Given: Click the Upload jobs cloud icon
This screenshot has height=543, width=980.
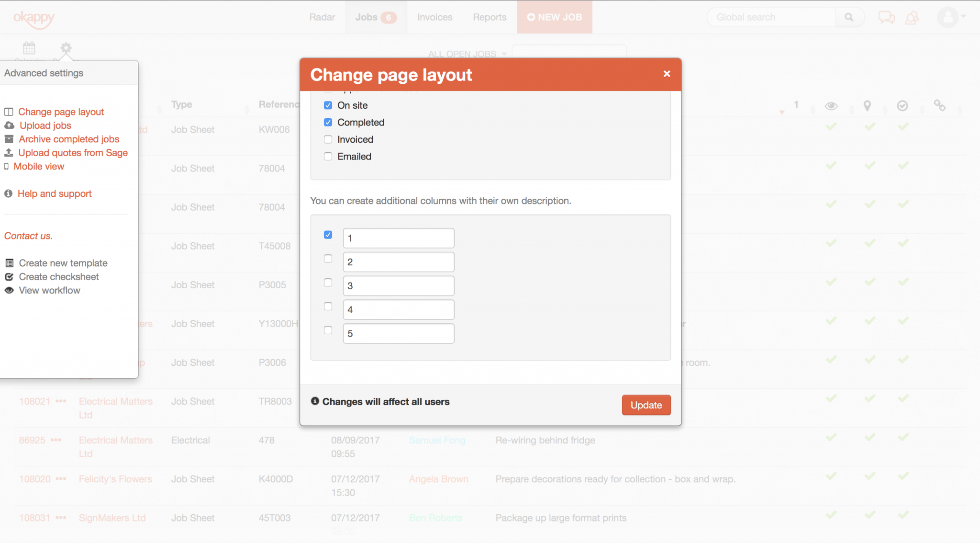Looking at the screenshot, I should [9, 125].
